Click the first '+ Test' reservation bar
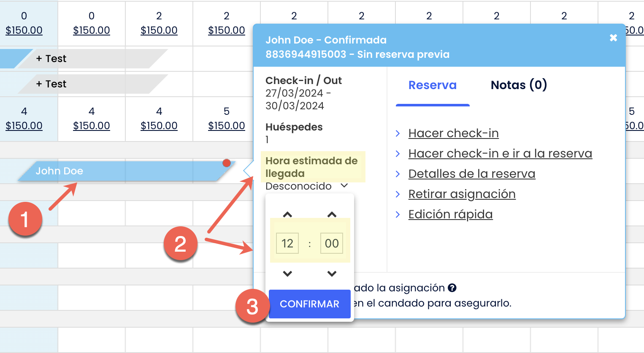 [x=93, y=59]
